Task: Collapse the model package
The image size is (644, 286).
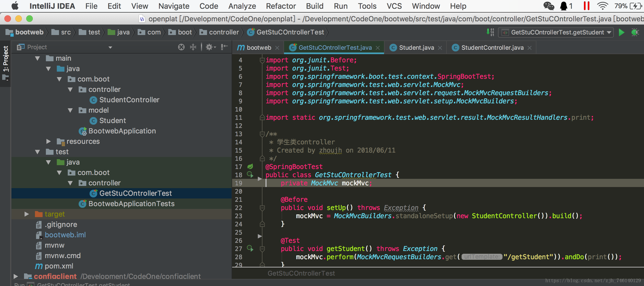Action: point(70,110)
